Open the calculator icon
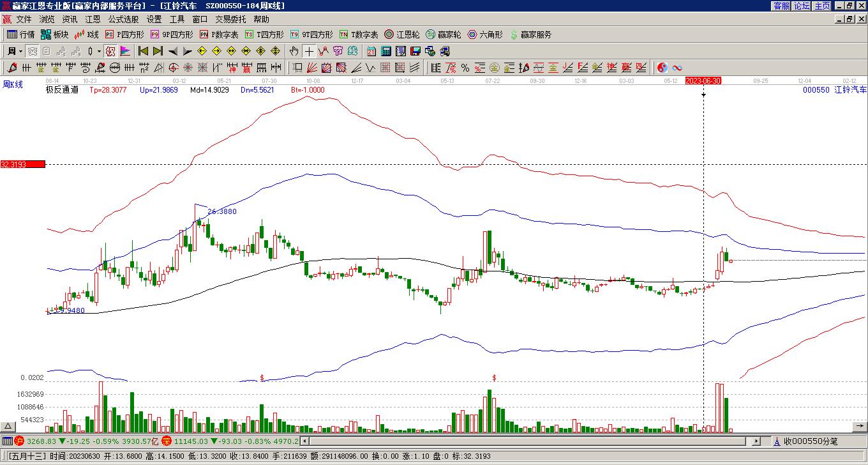The image size is (868, 465). click(386, 51)
